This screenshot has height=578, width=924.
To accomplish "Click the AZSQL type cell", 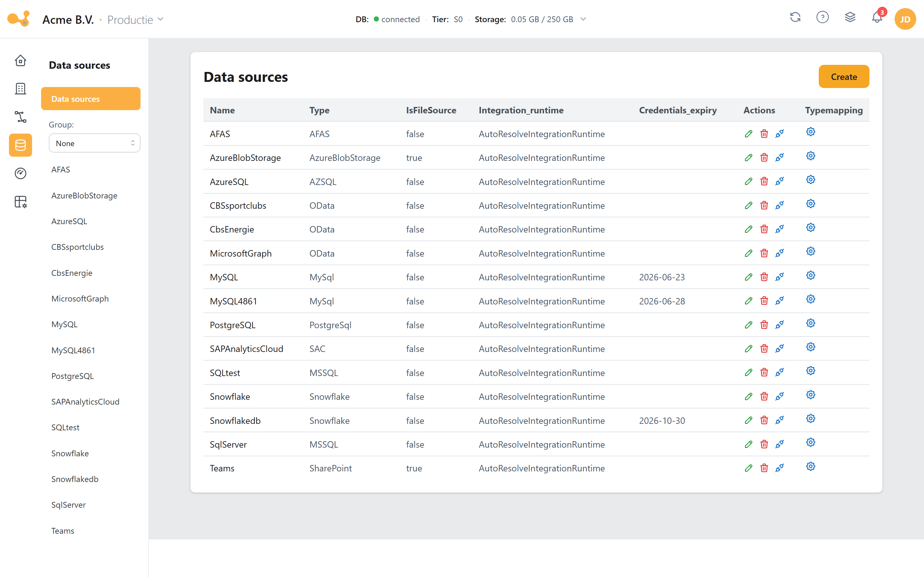I will tap(323, 181).
